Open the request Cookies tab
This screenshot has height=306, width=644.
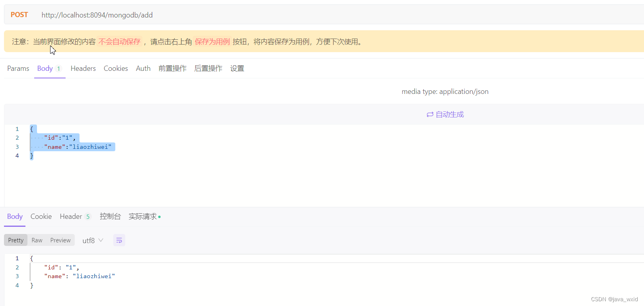click(x=116, y=68)
